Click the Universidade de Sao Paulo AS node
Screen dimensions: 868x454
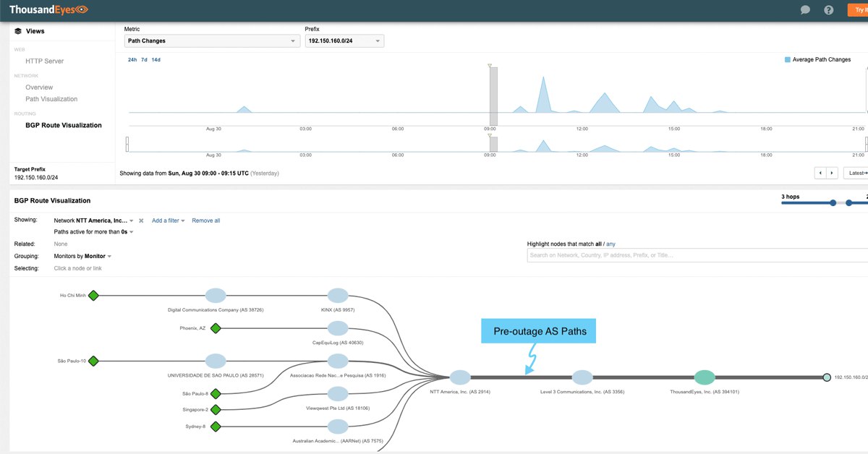(216, 361)
